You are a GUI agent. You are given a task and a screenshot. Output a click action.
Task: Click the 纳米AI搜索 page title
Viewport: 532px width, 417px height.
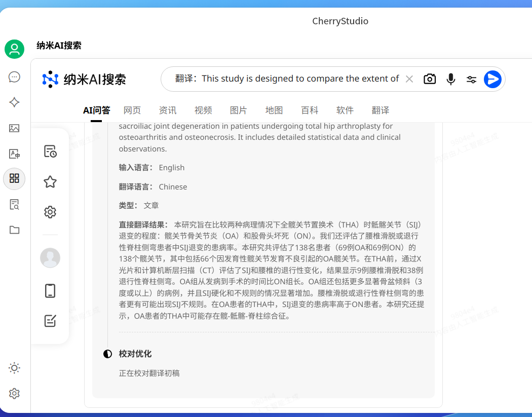click(59, 46)
